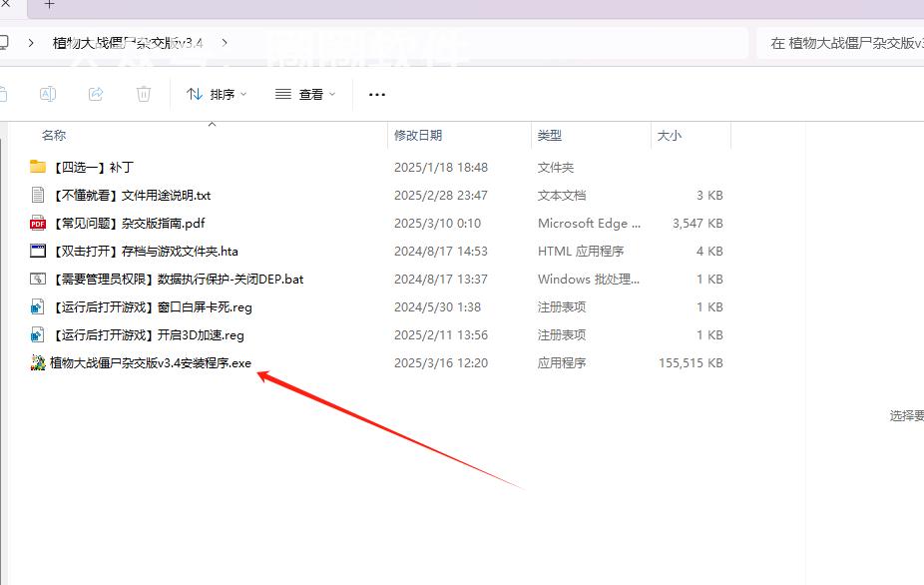This screenshot has width=924, height=585.
Task: Select 【常见问题】杂交版指南.pdf
Action: [x=129, y=223]
